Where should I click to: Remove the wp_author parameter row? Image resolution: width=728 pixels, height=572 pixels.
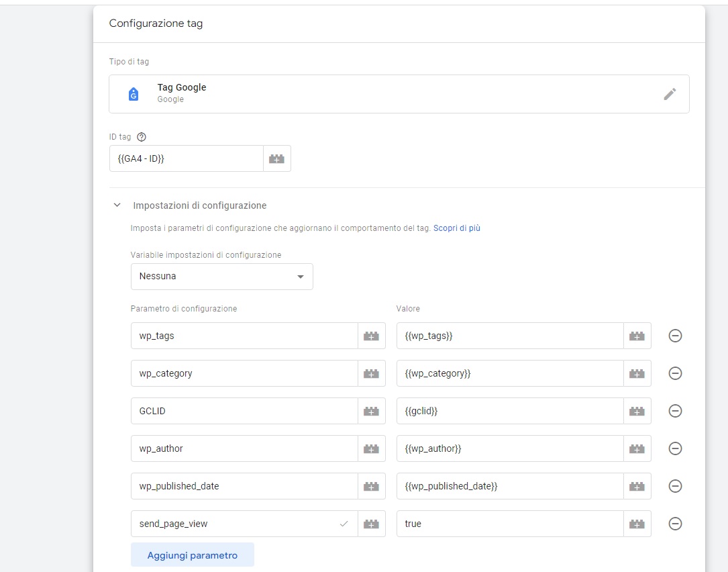pos(676,448)
